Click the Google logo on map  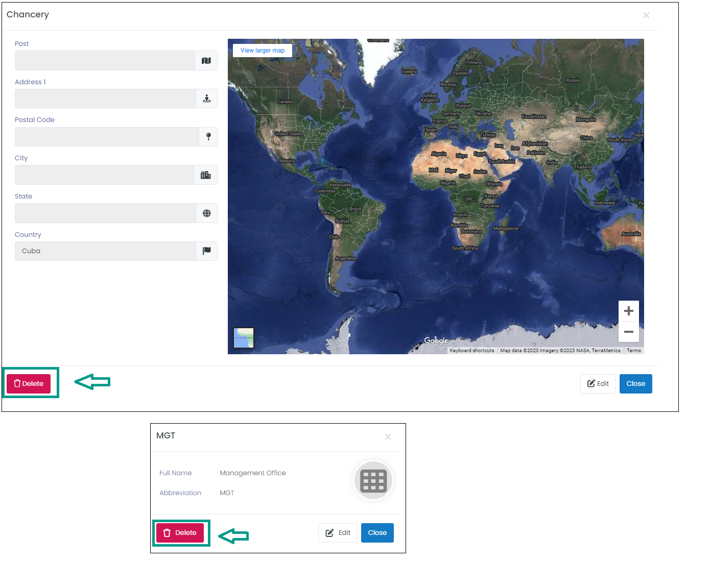(436, 340)
